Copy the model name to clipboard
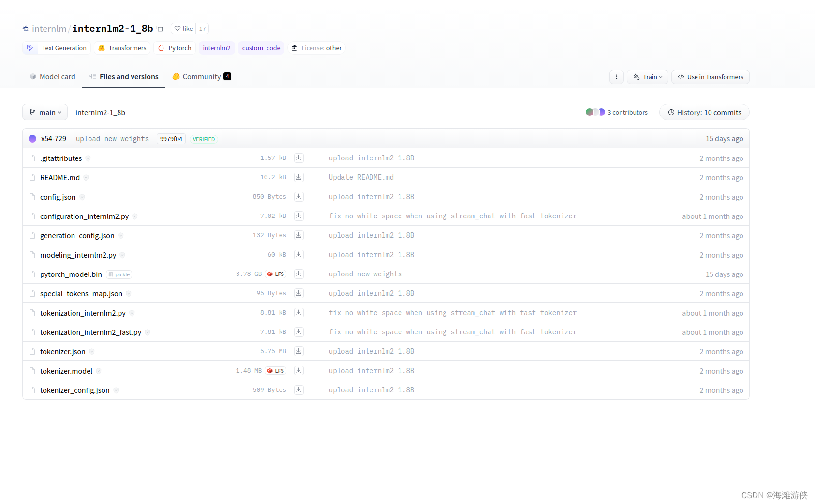Screen dimensions: 815x504 [x=160, y=29]
